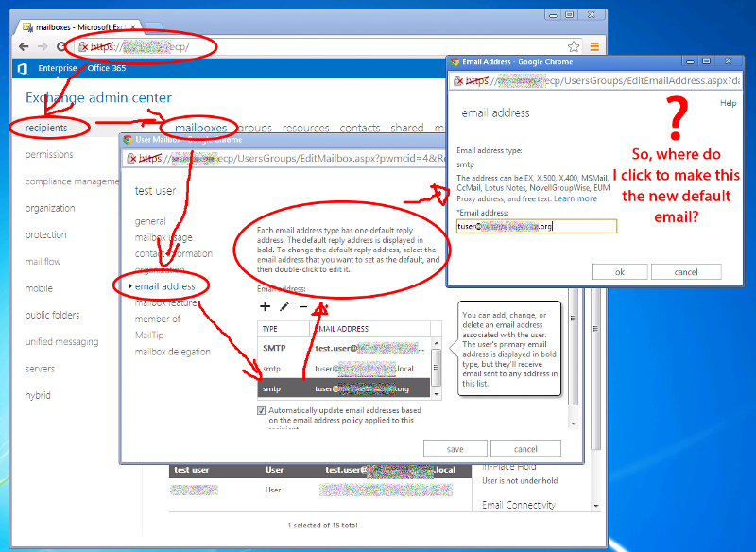Screen dimensions: 756x552
Task: Select mailbox usage in User Mailbox dialog
Action: [x=163, y=237]
